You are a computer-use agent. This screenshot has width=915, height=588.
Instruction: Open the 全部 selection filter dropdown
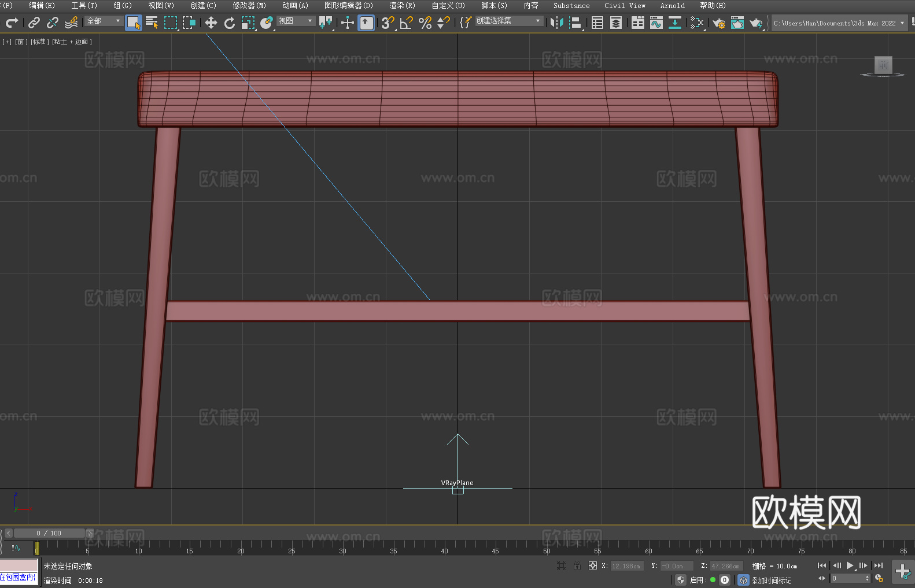click(104, 21)
